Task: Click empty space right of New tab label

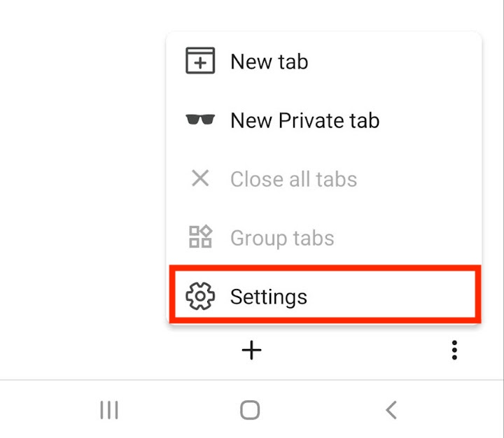Action: point(392,61)
